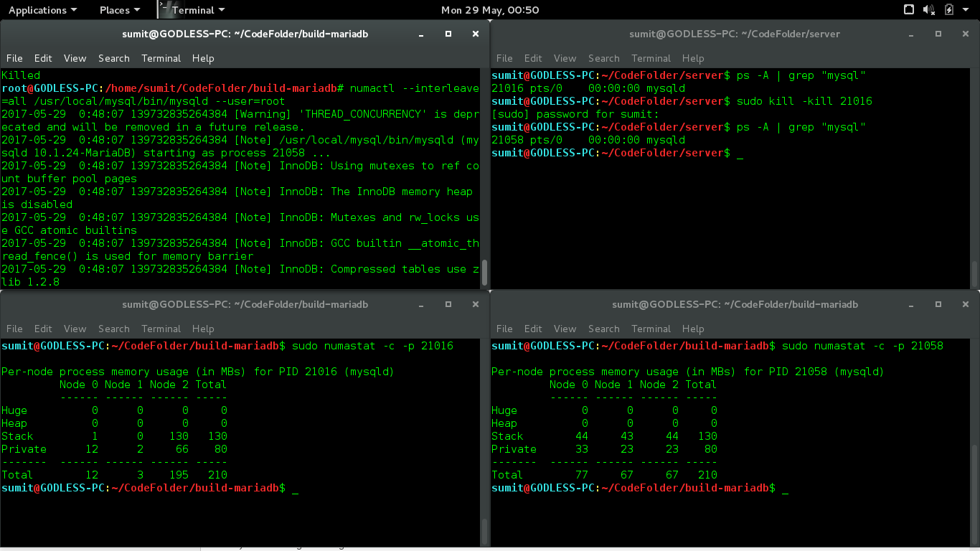Click the muted volume speaker icon

point(929,10)
